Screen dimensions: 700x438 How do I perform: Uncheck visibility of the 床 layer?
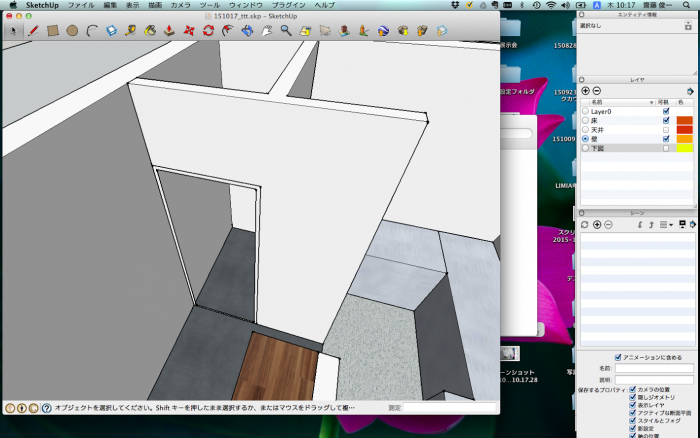point(666,120)
